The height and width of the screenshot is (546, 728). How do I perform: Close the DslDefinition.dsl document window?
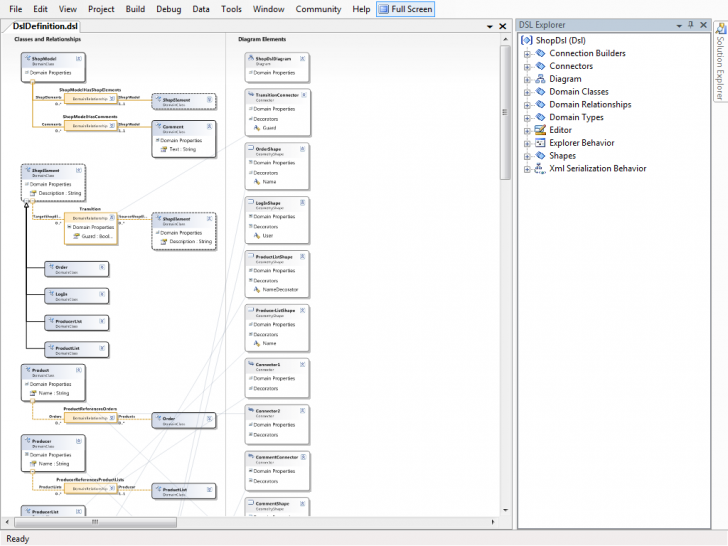click(x=502, y=26)
